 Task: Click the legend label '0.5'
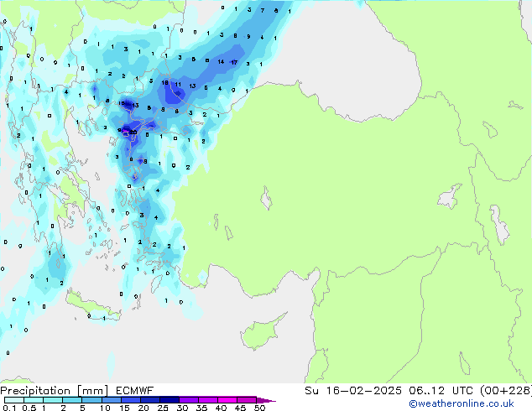point(29,408)
